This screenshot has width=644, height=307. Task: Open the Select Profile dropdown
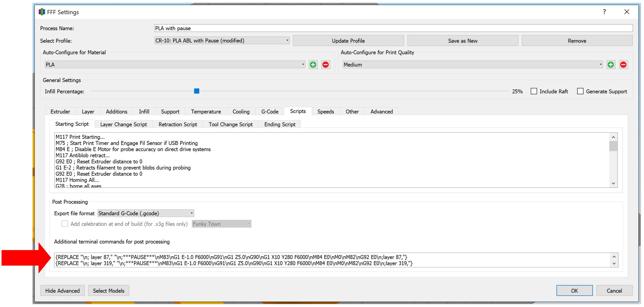point(222,40)
